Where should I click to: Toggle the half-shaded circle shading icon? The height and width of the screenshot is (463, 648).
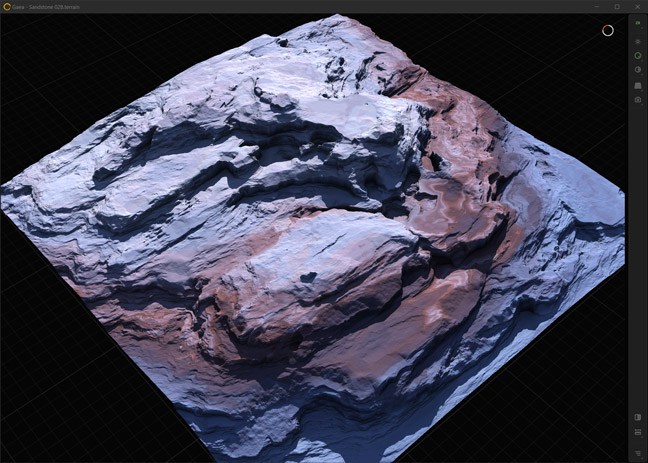(x=638, y=71)
